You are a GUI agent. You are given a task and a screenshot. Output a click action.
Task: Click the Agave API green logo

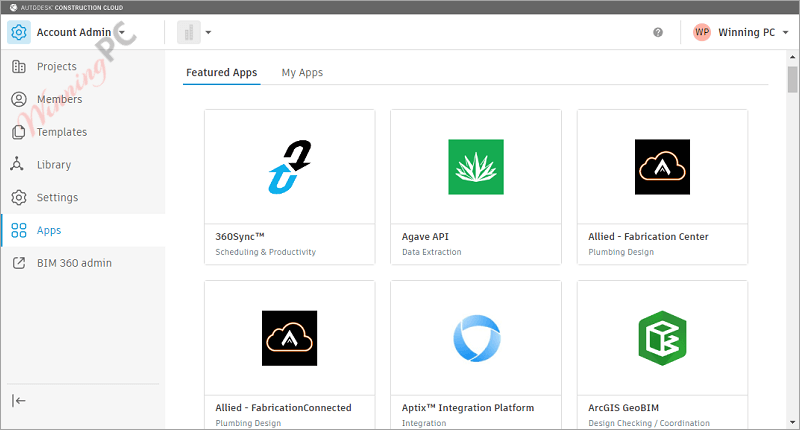476,167
